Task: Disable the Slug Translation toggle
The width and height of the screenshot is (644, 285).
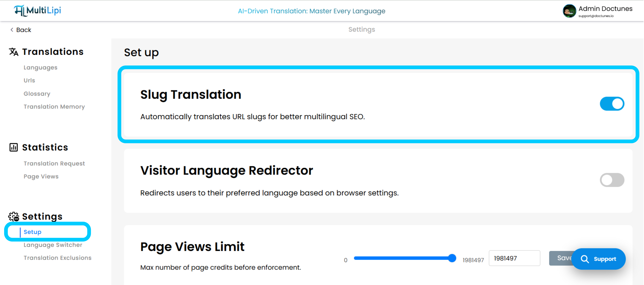Action: [x=612, y=104]
